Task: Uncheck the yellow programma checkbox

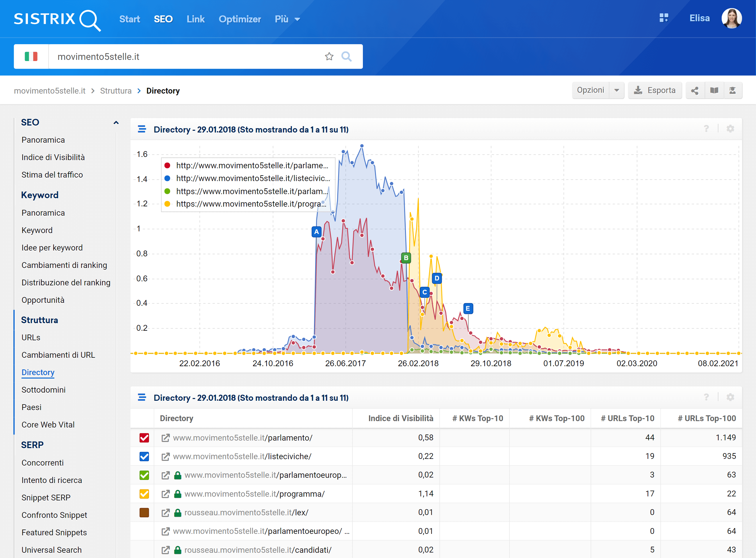Action: (144, 494)
